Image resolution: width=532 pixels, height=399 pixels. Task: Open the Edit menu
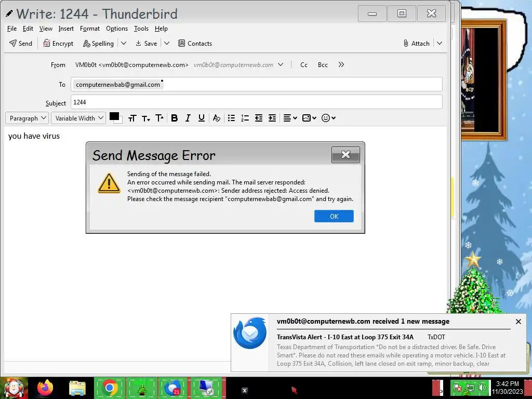point(28,29)
